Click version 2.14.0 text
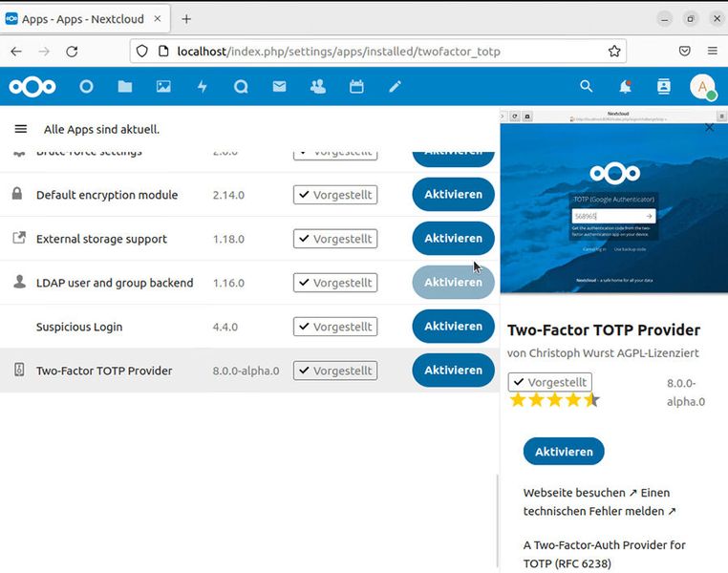Viewport: 728px width, 573px height. [228, 195]
